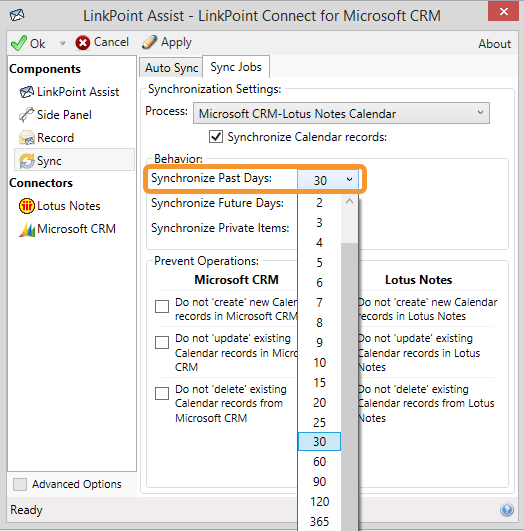Open the Process combo box
This screenshot has width=524, height=531.
pyautogui.click(x=341, y=113)
